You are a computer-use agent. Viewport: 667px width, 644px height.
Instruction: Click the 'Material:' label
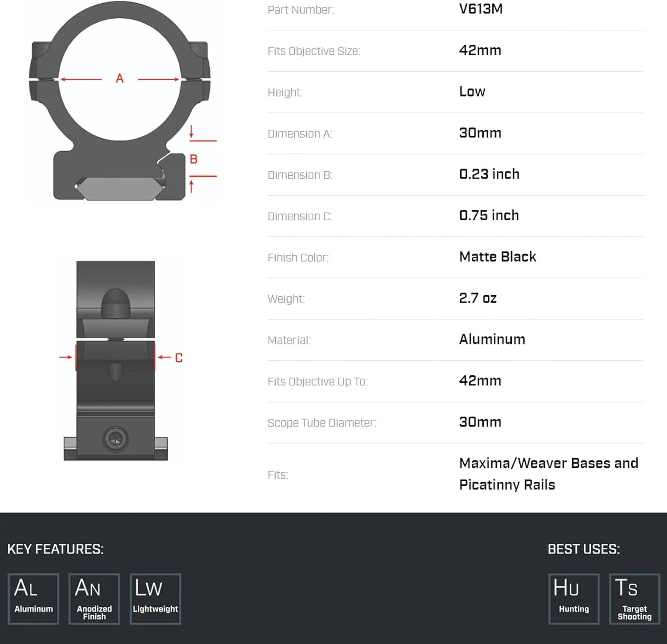click(289, 341)
